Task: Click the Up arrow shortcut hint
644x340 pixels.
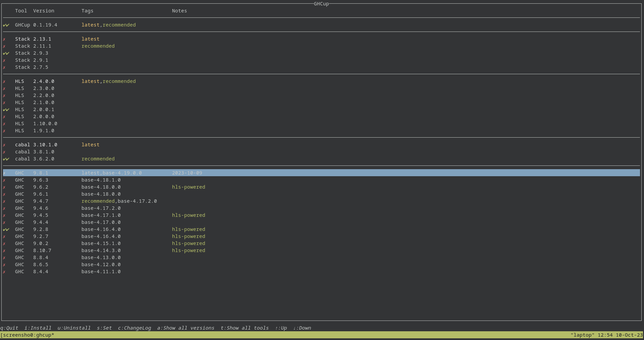Action: [281, 328]
